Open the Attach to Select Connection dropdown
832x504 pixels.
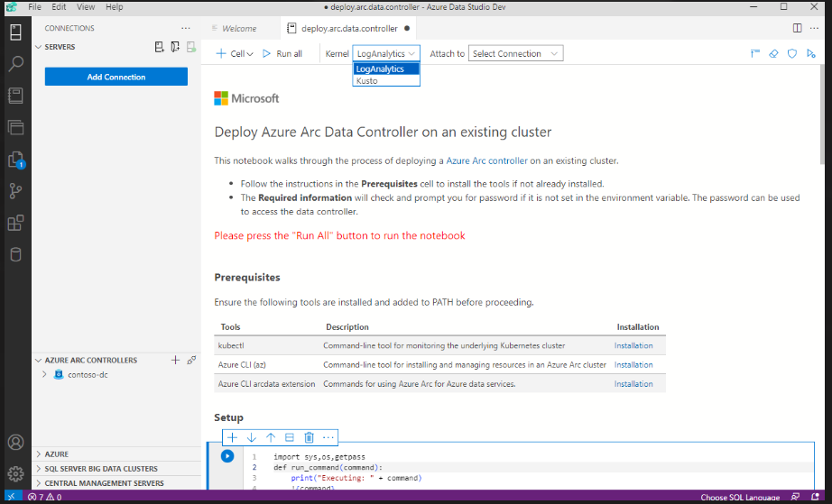pos(515,53)
